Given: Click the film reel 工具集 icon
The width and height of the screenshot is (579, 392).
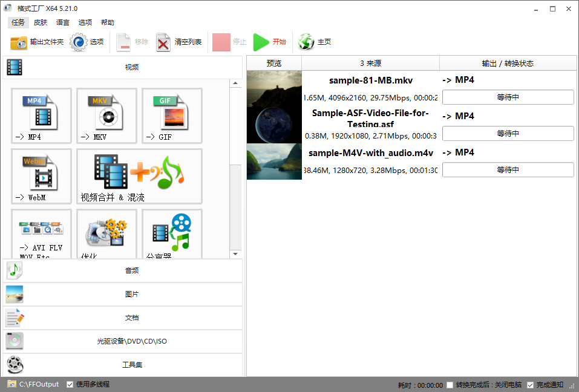Looking at the screenshot, I should [15, 365].
